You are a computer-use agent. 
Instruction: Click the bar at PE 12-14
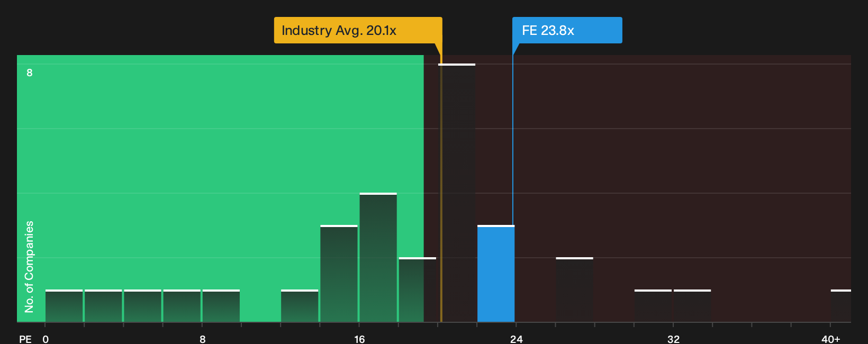[x=300, y=306]
